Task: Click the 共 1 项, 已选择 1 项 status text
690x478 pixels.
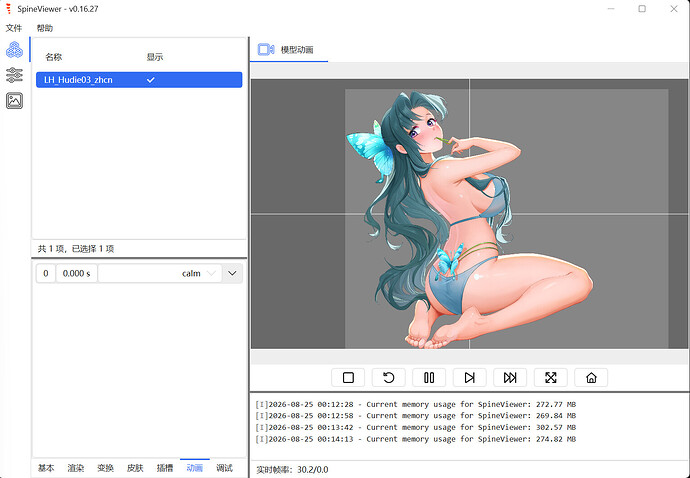Action: 76,249
